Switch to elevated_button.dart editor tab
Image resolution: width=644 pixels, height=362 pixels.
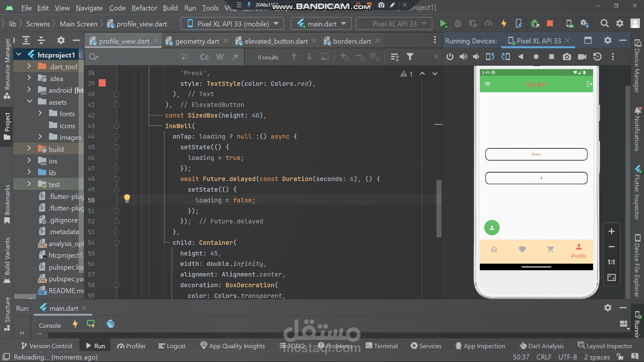276,41
